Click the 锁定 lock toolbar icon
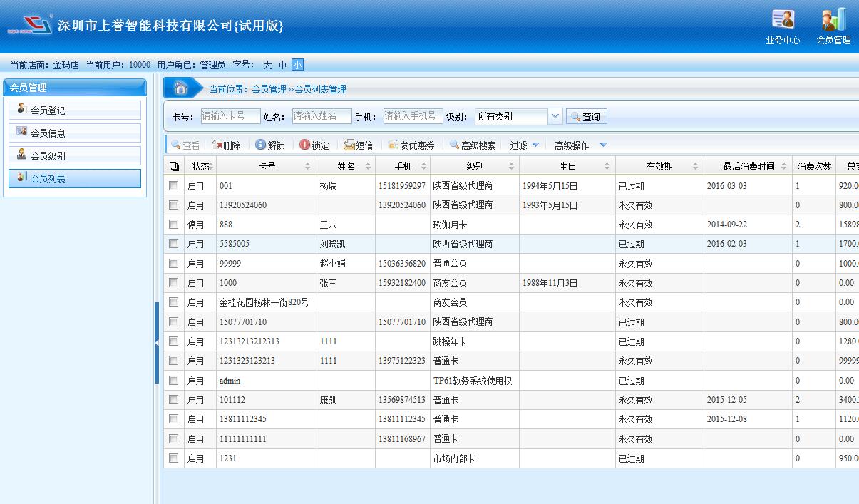 pos(305,145)
